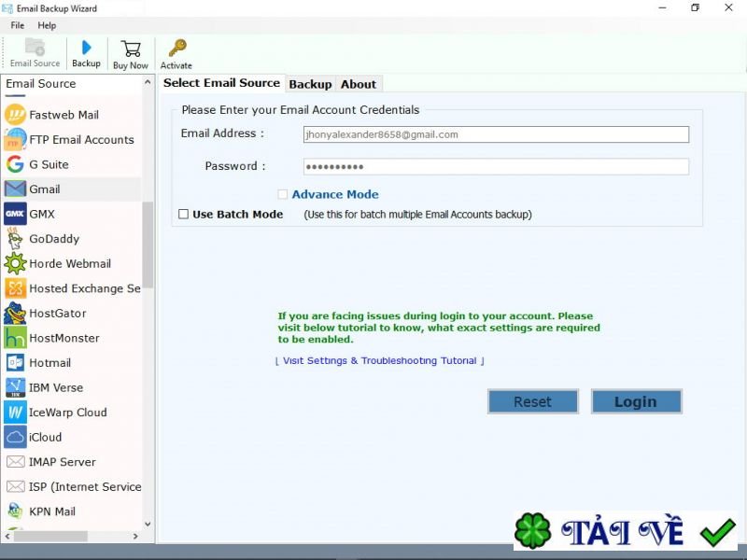Click the Reset button
Viewport: 747px width, 560px height.
(x=532, y=401)
